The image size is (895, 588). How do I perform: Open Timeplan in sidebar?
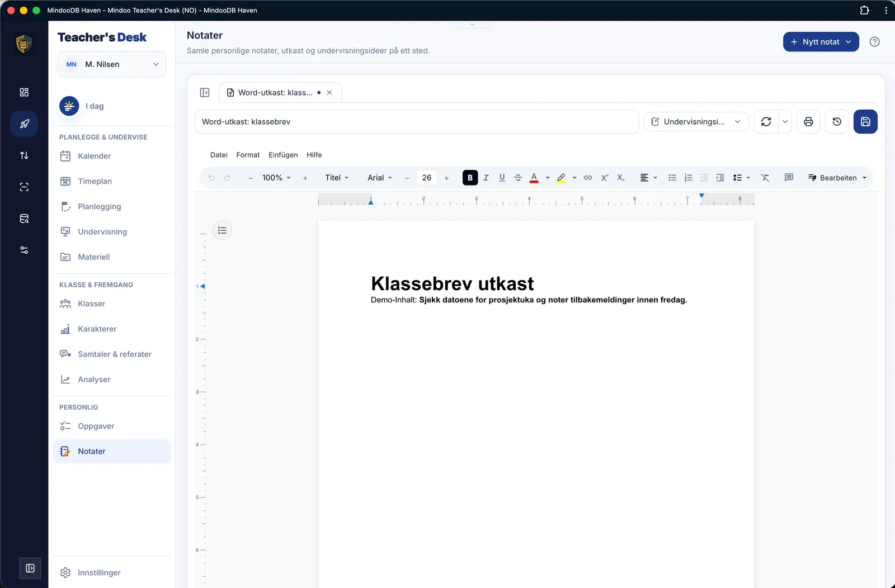(x=112, y=181)
